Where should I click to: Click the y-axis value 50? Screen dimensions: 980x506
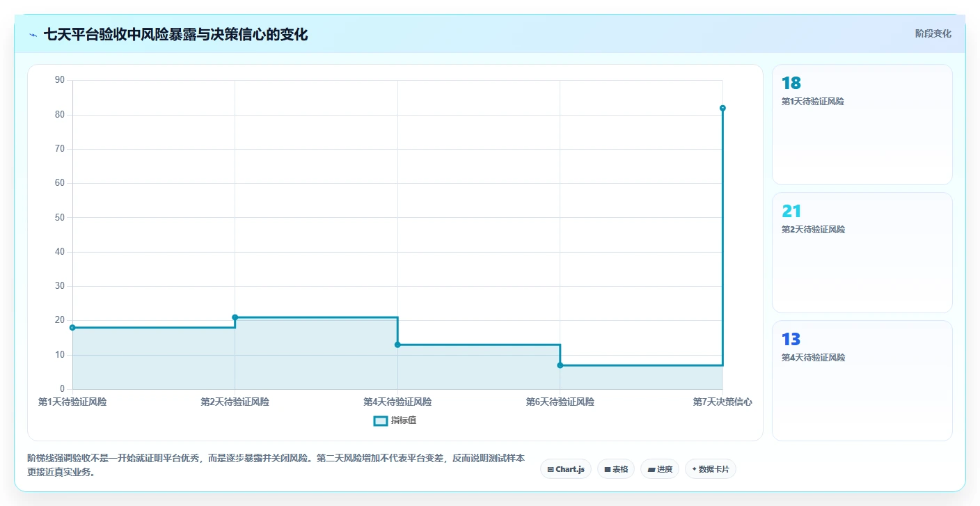click(59, 217)
